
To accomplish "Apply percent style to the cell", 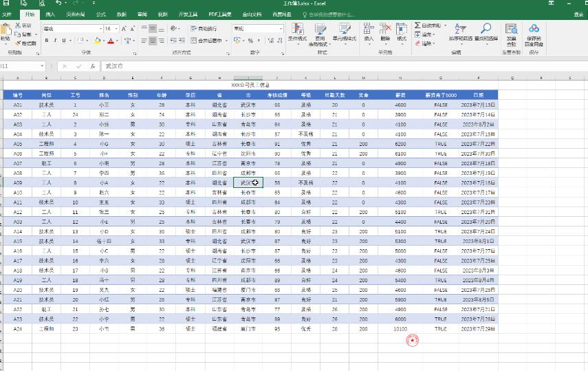I will point(250,40).
